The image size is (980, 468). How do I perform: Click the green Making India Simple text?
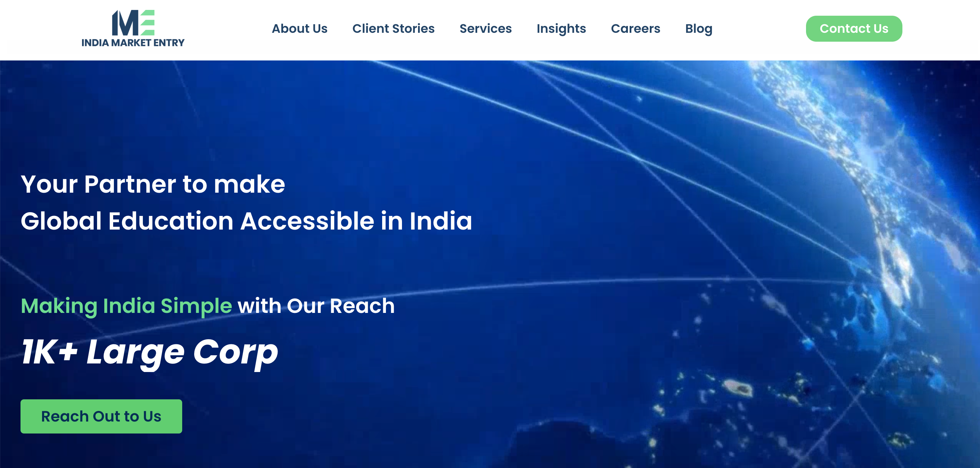[126, 306]
